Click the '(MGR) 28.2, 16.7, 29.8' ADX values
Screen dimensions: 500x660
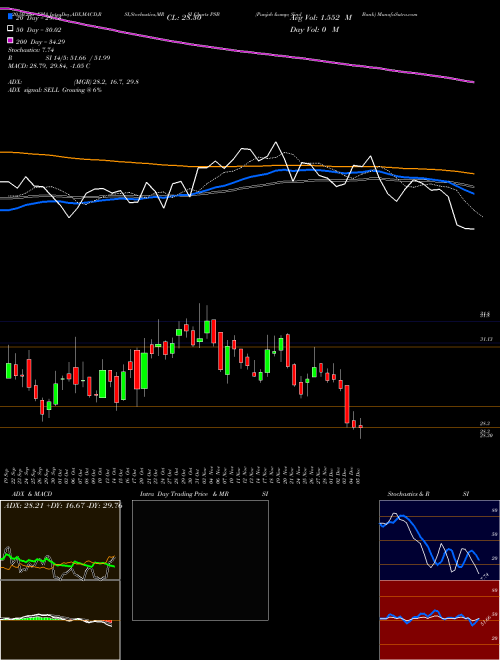[106, 82]
